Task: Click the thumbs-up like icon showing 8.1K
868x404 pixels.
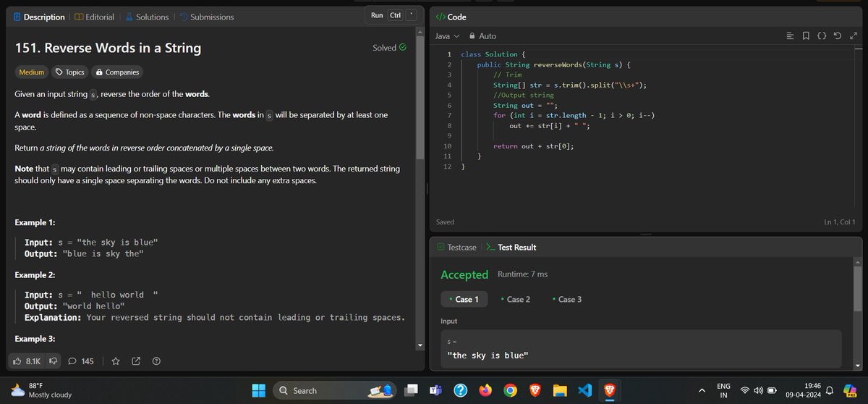Action: [27, 361]
